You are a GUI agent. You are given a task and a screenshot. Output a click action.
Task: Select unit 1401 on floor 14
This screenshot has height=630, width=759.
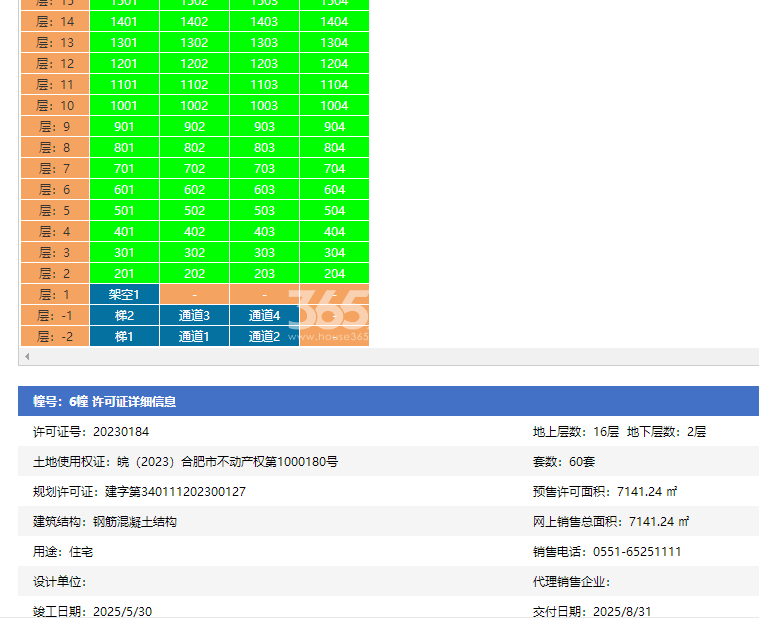pyautogui.click(x=124, y=22)
